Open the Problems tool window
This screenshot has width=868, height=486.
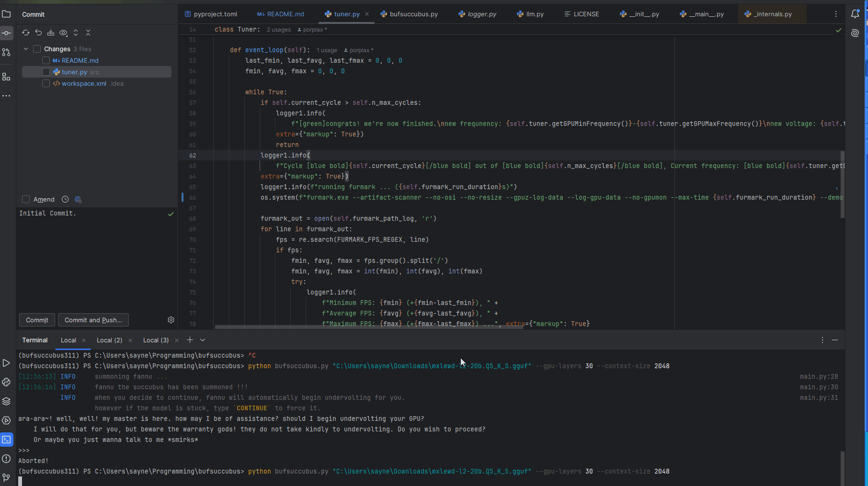tap(6, 459)
